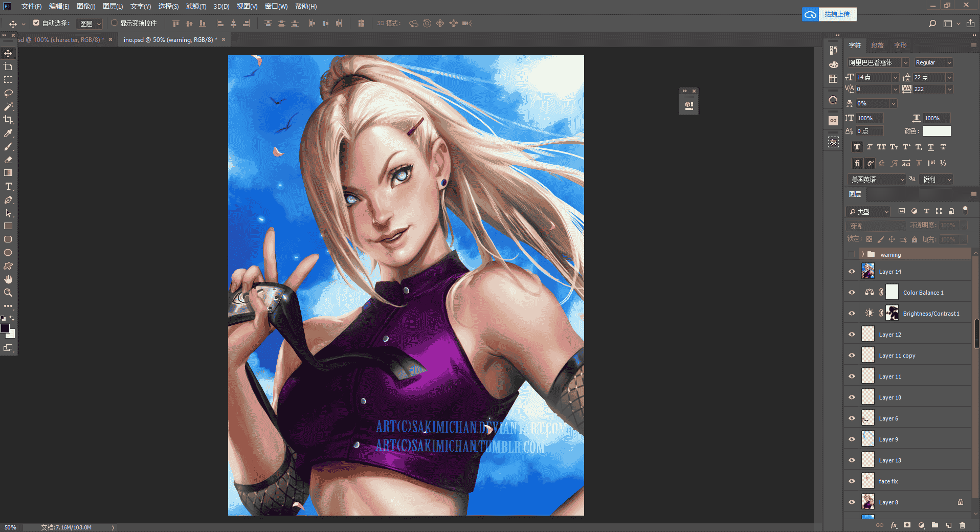Select the Eraser tool
The height and width of the screenshot is (532, 980).
click(x=8, y=160)
